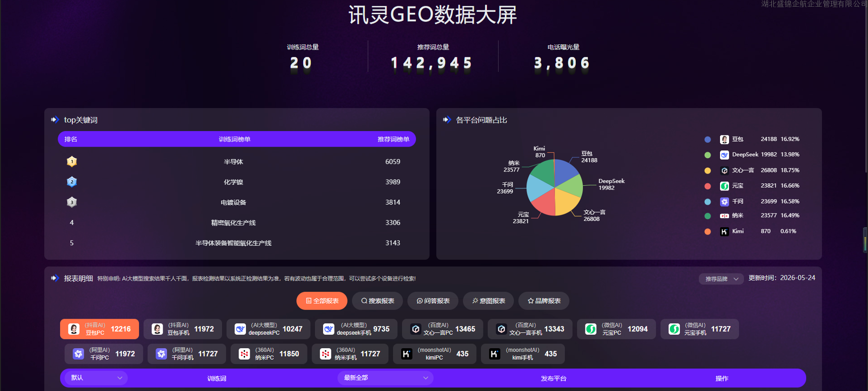The height and width of the screenshot is (391, 868).
Task: Select the 豆包手机 11972 platform card
Action: pyautogui.click(x=183, y=329)
